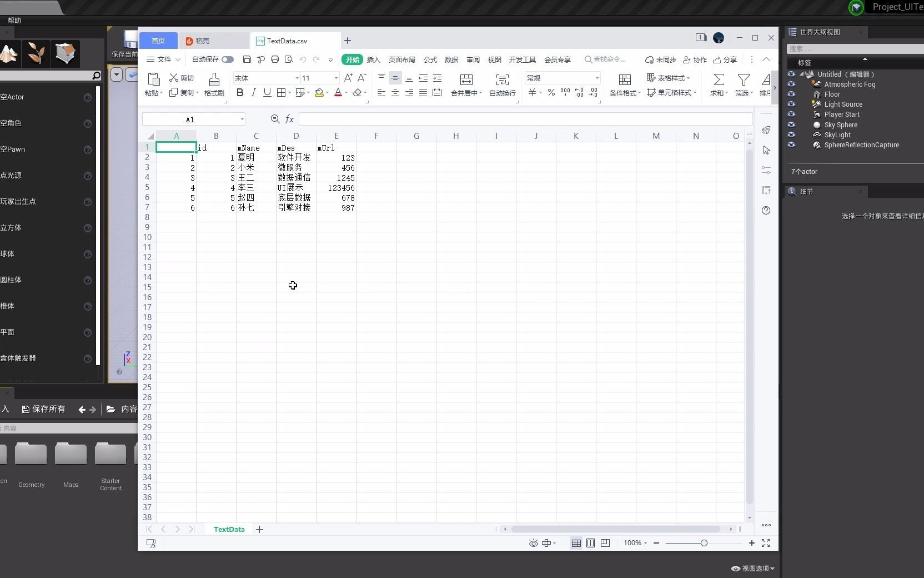Toggle visibility of Sky Sphere actor

coord(792,125)
